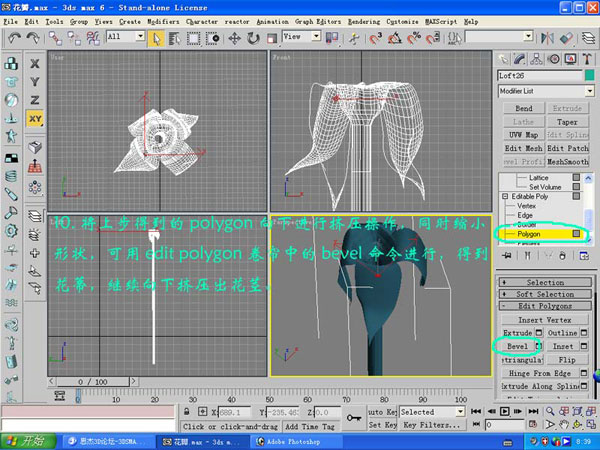
Task: Choose the Select and Rotate tool
Action: point(253,38)
